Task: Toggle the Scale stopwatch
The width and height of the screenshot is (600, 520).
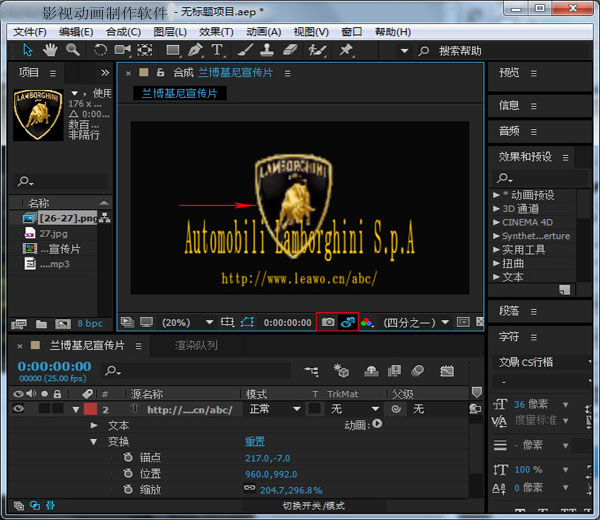Action: tap(128, 489)
